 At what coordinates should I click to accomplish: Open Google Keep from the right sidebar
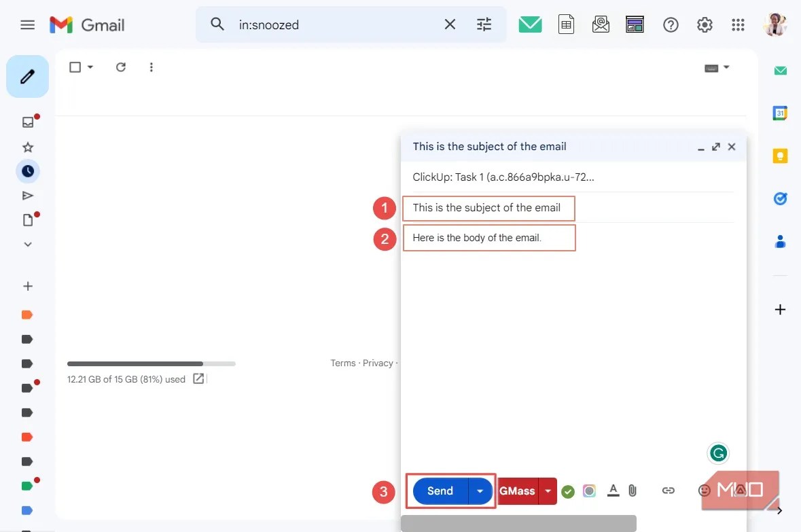coord(779,156)
